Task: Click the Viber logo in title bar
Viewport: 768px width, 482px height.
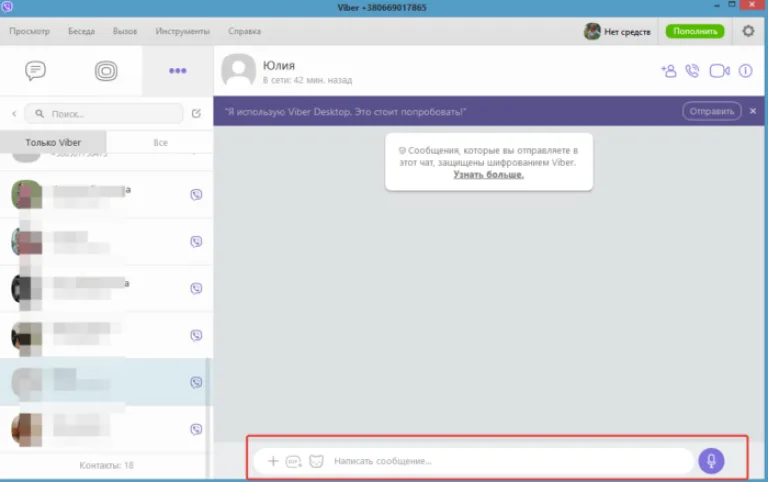Action: coord(7,6)
